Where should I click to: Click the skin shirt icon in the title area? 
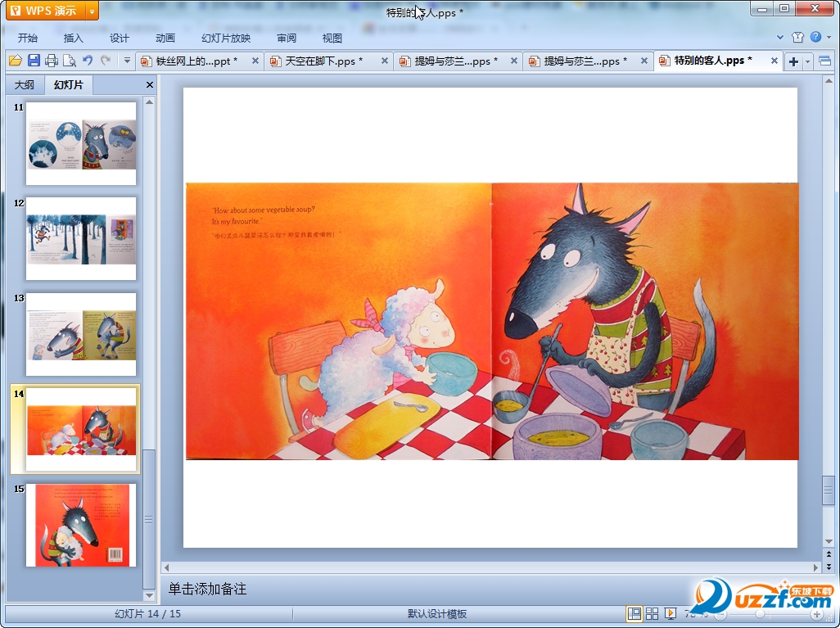(797, 37)
